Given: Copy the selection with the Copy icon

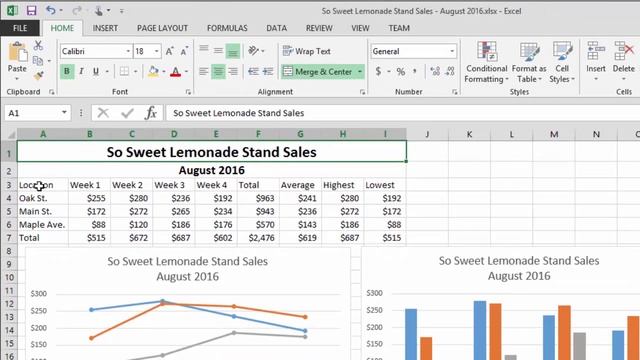Looking at the screenshot, I should click(x=38, y=60).
